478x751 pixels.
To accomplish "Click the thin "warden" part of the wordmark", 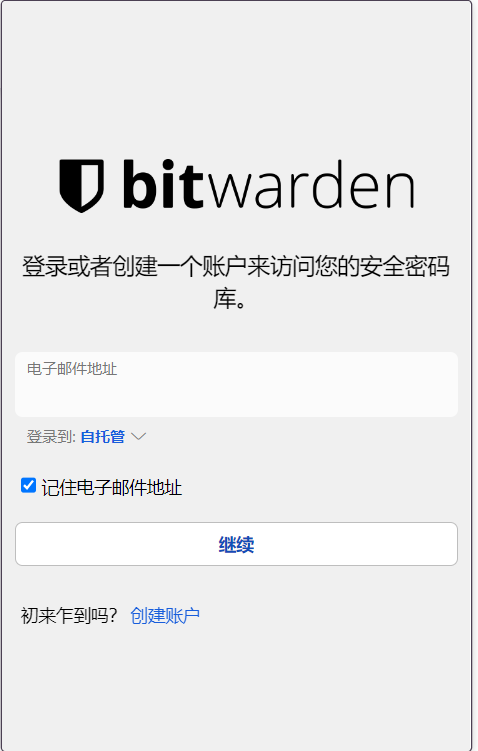I will pyautogui.click(x=310, y=184).
